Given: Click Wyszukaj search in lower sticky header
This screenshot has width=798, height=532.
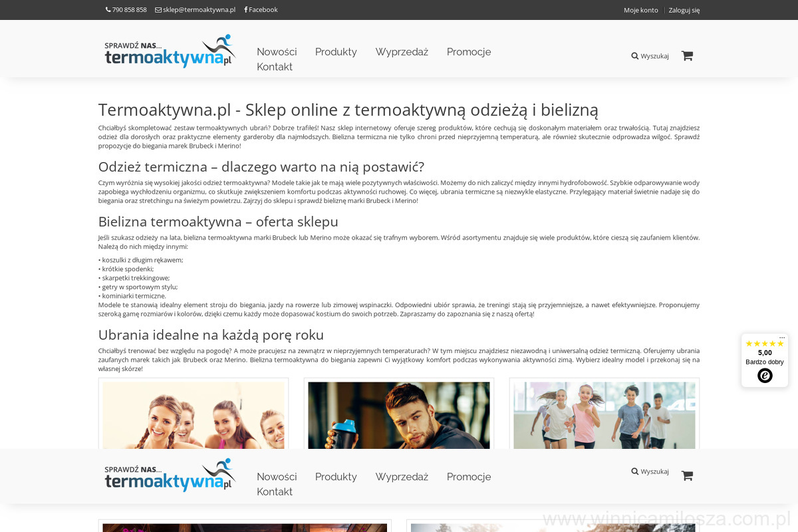Looking at the screenshot, I should (x=650, y=471).
